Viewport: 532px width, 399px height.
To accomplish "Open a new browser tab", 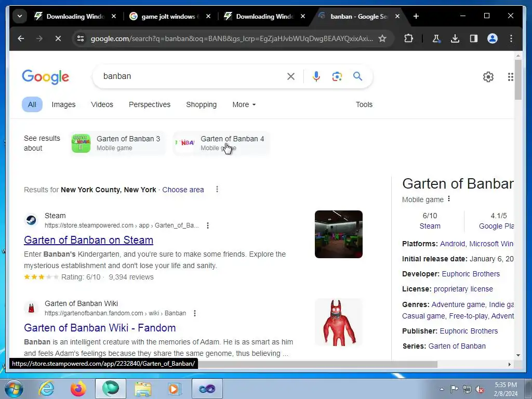I will pyautogui.click(x=416, y=16).
